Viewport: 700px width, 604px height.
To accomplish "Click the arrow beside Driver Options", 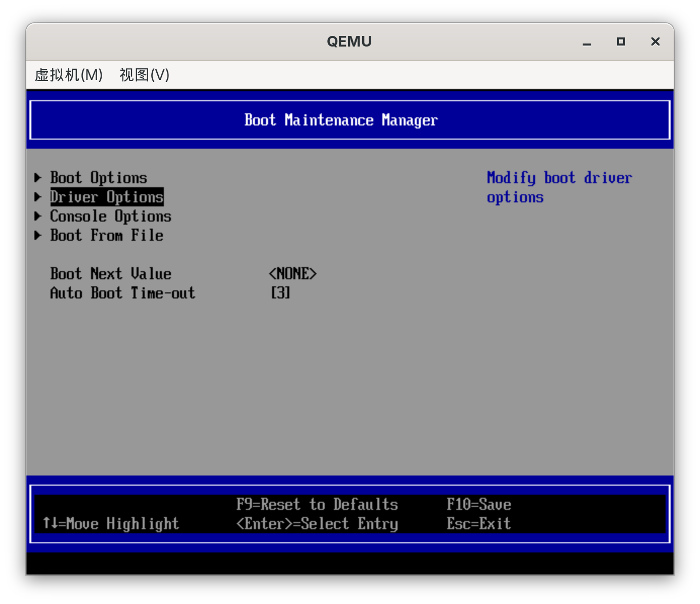I will point(38,197).
